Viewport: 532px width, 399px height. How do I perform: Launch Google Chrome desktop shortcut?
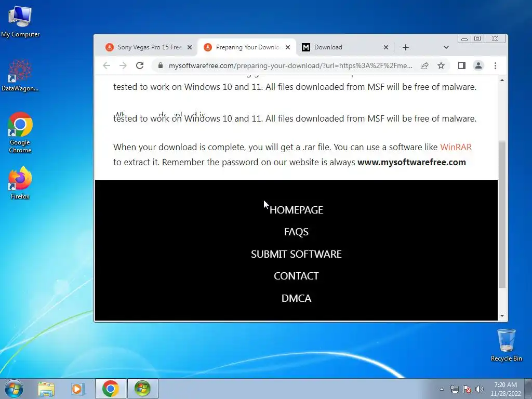click(x=20, y=132)
